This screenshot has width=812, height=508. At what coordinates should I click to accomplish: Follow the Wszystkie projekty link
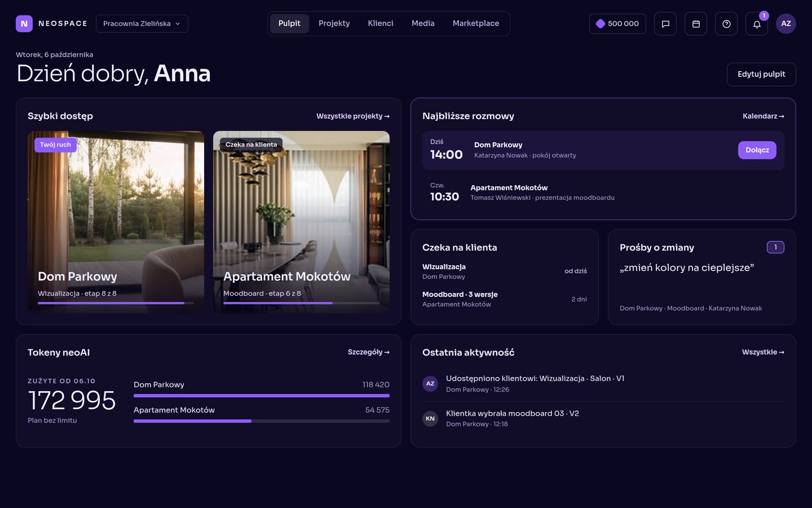coord(353,116)
